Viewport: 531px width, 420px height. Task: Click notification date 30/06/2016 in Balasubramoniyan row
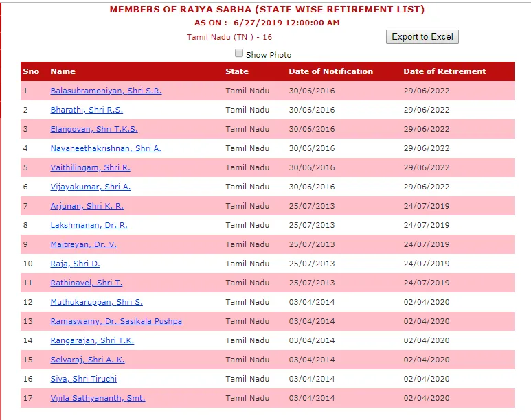pos(312,91)
